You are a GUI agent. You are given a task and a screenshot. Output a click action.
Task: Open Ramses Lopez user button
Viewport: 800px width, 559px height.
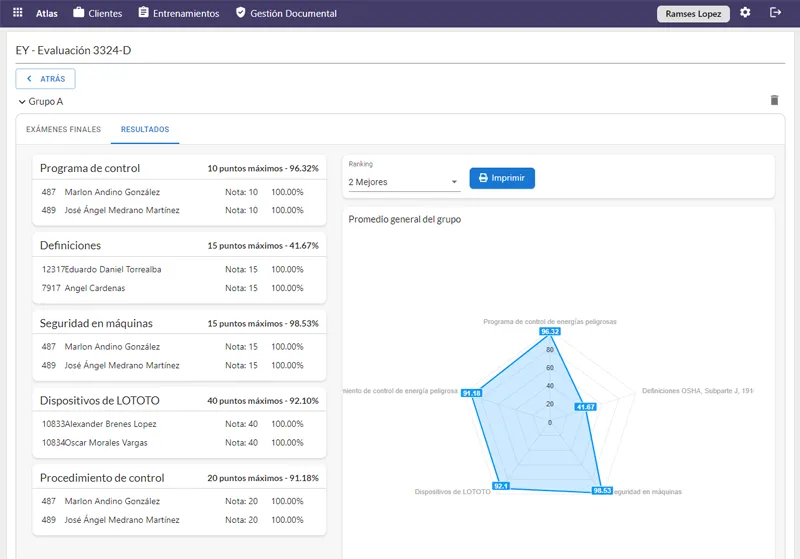(x=693, y=14)
